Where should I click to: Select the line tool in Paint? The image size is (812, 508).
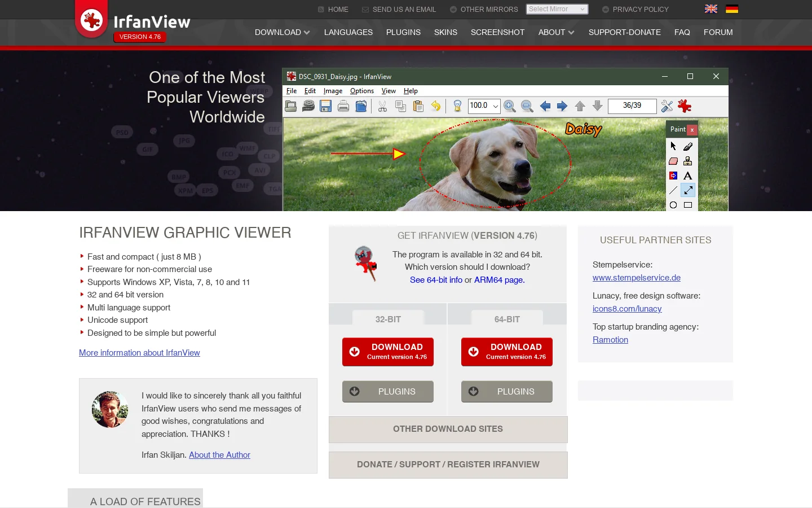[x=673, y=190]
